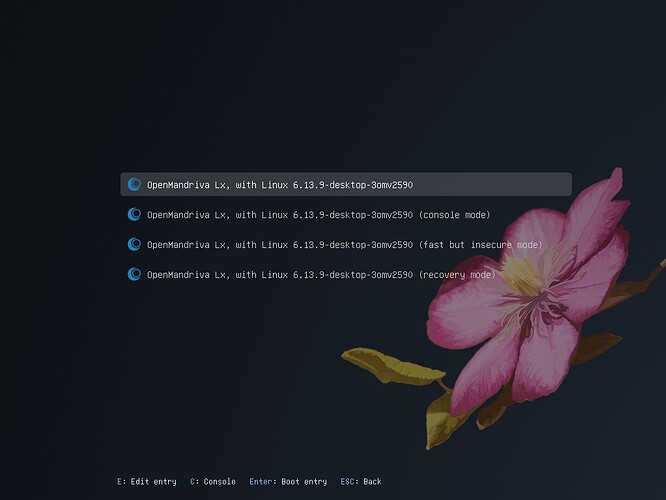Click the OpenMandriva logo beside the recovery mode entry
The image size is (666, 500).
point(134,274)
